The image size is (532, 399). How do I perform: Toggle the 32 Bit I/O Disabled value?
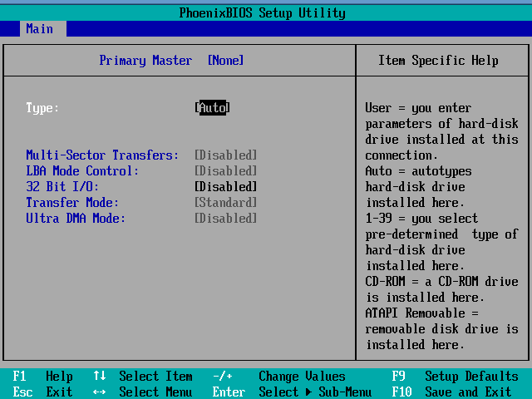[x=225, y=186]
